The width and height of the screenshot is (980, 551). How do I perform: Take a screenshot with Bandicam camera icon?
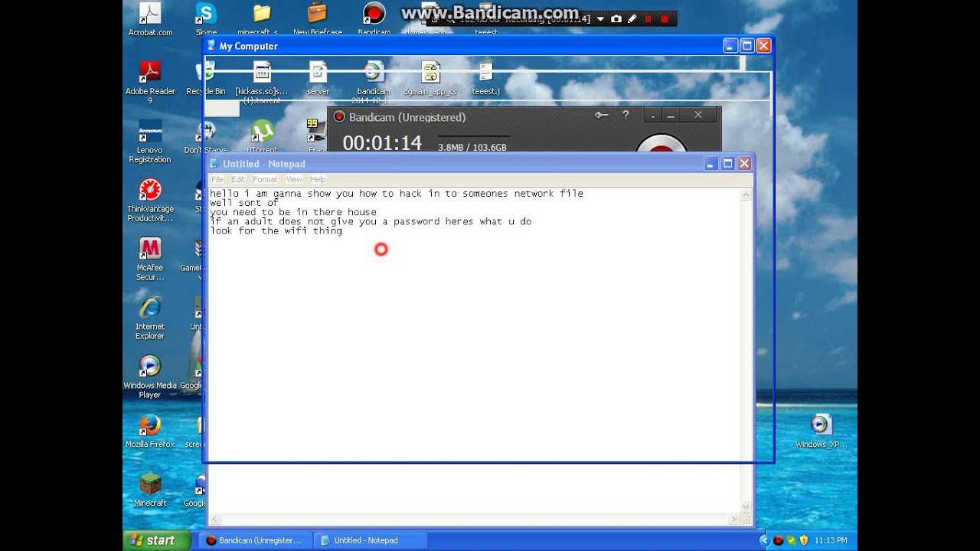tap(616, 18)
